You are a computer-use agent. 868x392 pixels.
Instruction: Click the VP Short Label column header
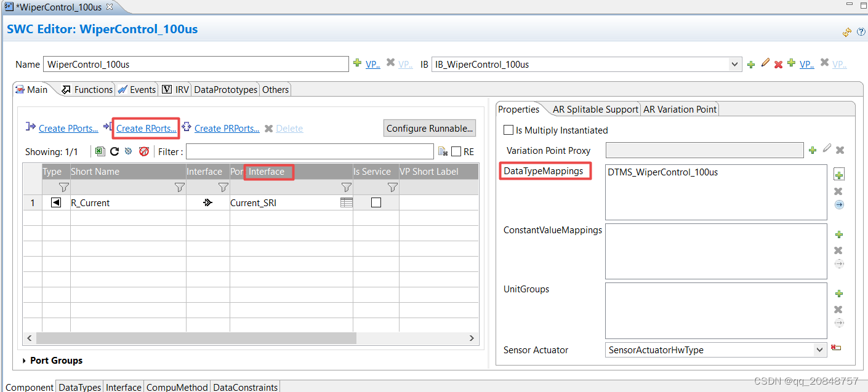(438, 172)
